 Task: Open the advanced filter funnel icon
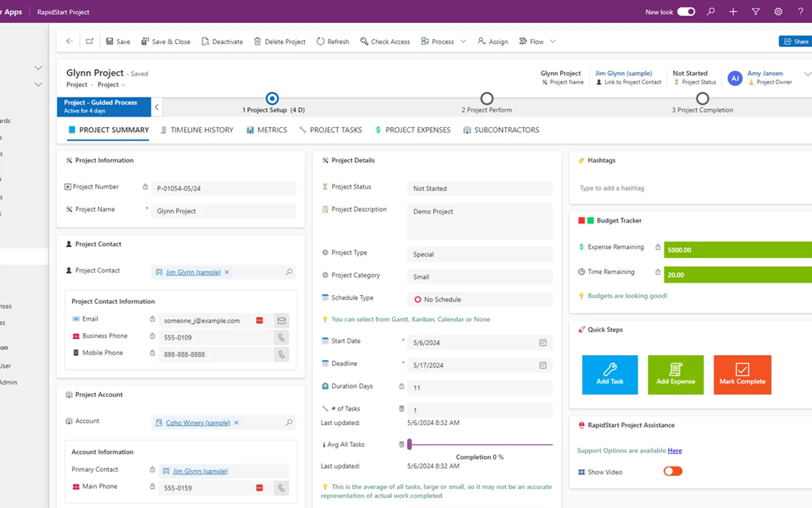[x=756, y=12]
